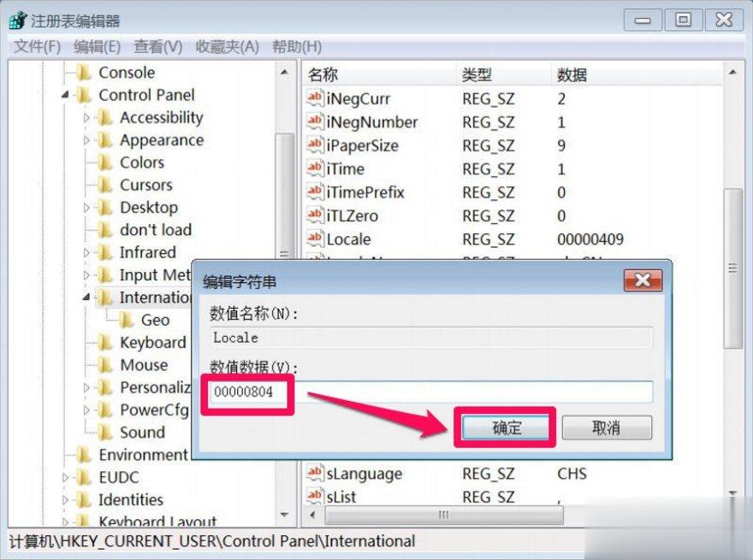Open the 文件(F) menu
Screen dimensions: 753x560
coord(37,47)
